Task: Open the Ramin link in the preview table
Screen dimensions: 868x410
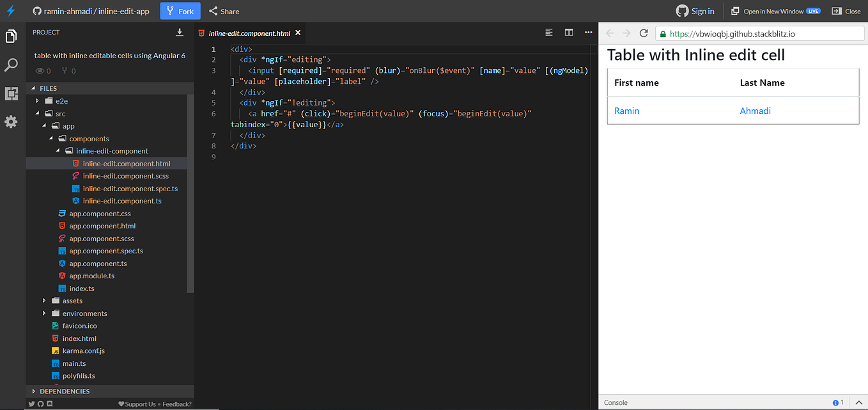Action: pyautogui.click(x=626, y=111)
